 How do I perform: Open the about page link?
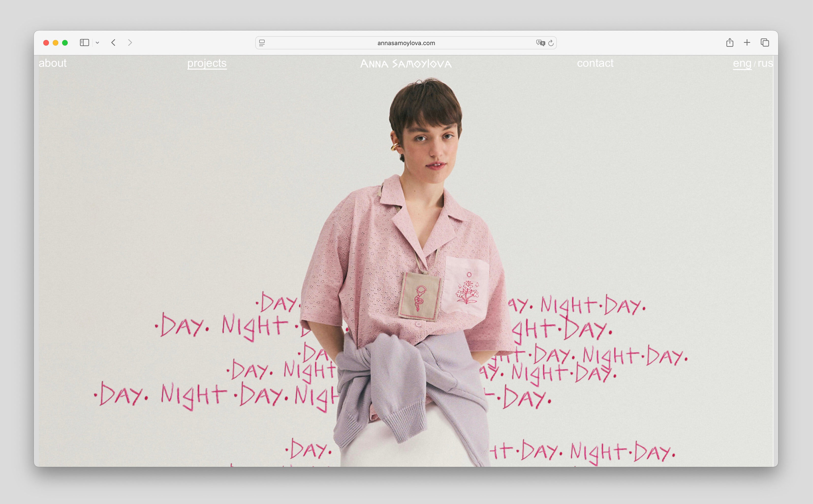click(x=53, y=63)
